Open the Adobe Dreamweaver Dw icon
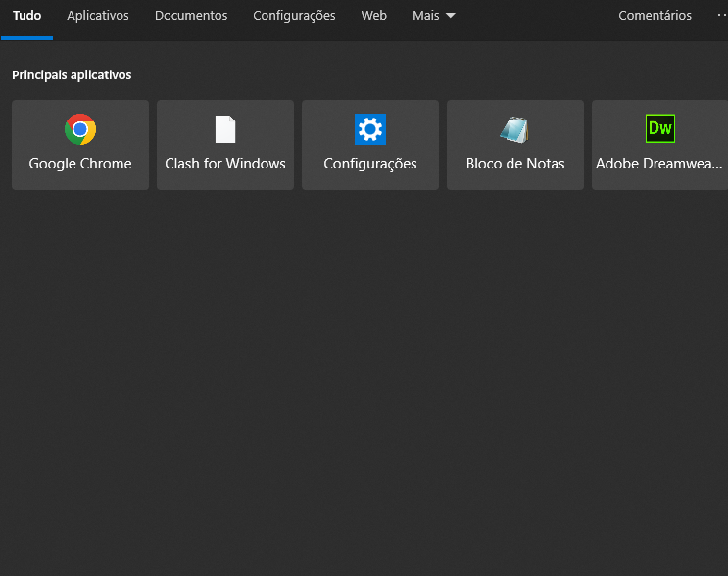Screen dimensions: 728x576 coord(660,128)
